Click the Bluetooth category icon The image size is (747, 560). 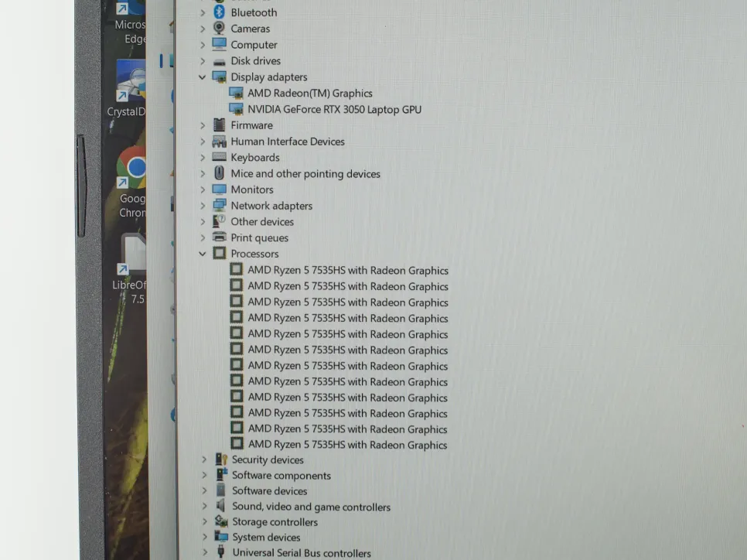point(219,12)
